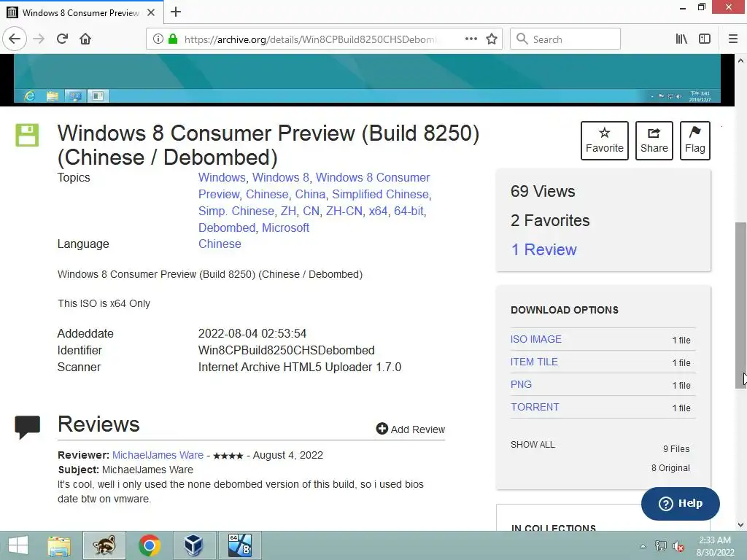
Task: Open VirtualBox cube icon in taskbar
Action: pyautogui.click(x=194, y=545)
